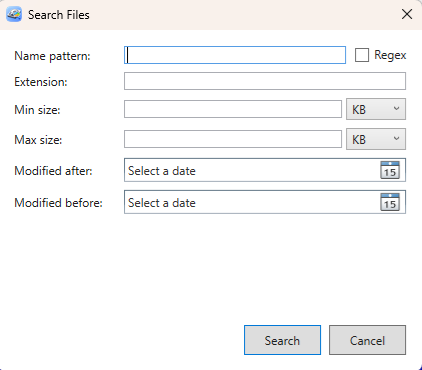422x370 pixels.
Task: Enable the Regex checkbox
Action: click(x=362, y=55)
